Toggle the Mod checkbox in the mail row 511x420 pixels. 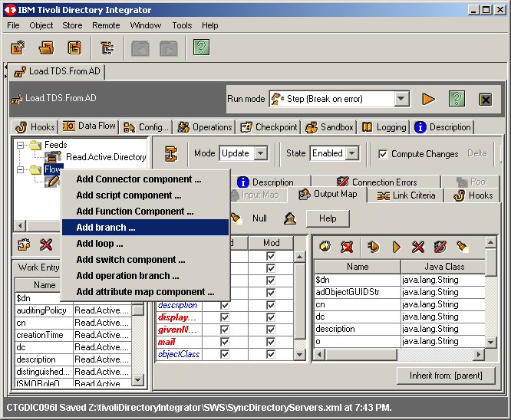269,342
